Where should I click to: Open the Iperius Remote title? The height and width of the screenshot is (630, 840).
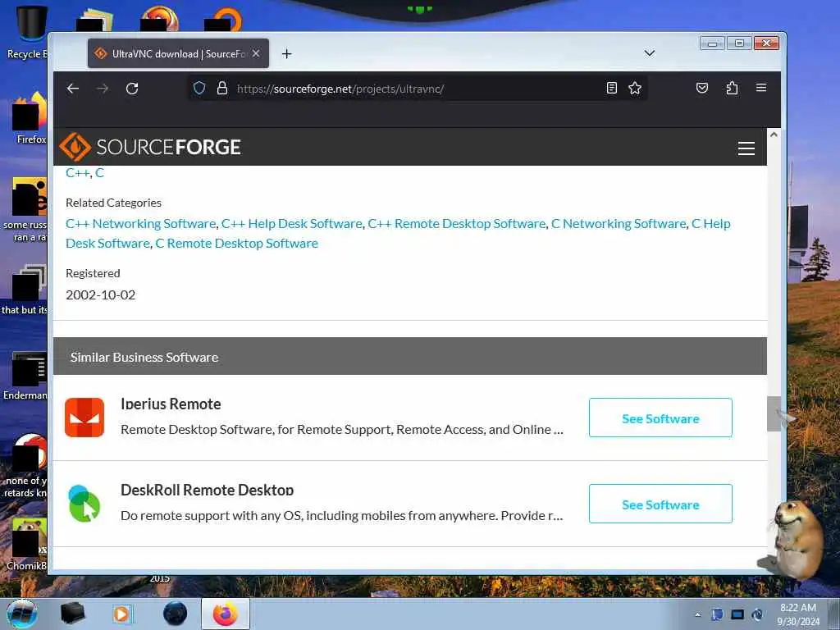[171, 404]
